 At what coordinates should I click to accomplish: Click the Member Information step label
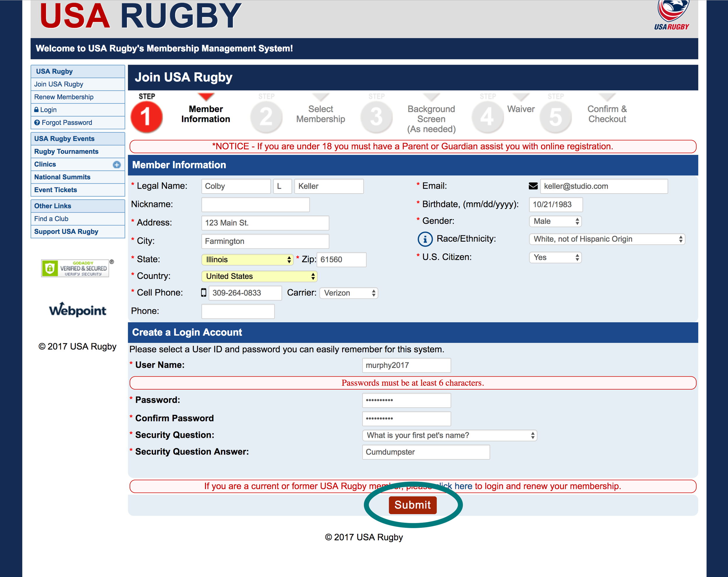(206, 114)
